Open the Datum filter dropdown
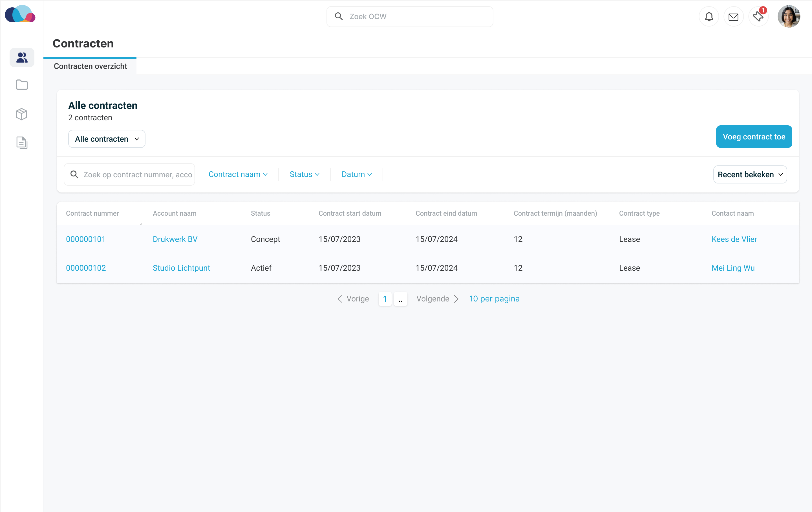Viewport: 812px width, 512px height. 356,174
